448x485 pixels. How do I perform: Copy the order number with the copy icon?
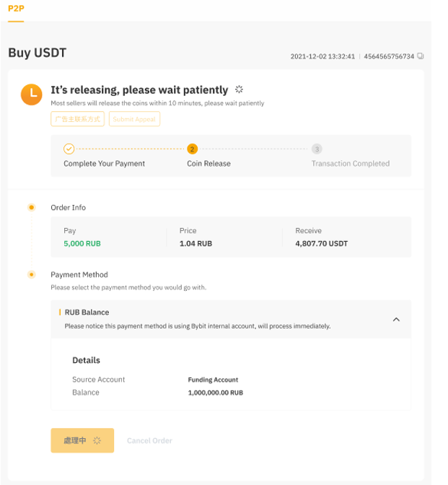[421, 56]
